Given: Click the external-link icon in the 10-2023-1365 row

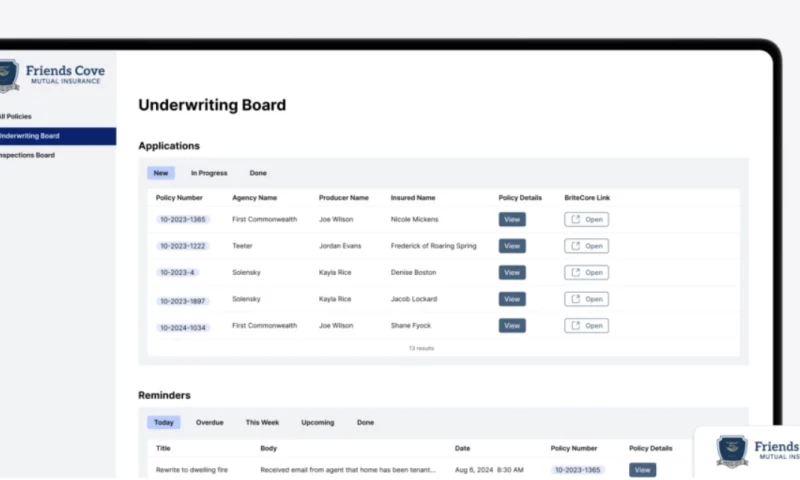Looking at the screenshot, I should click(576, 219).
